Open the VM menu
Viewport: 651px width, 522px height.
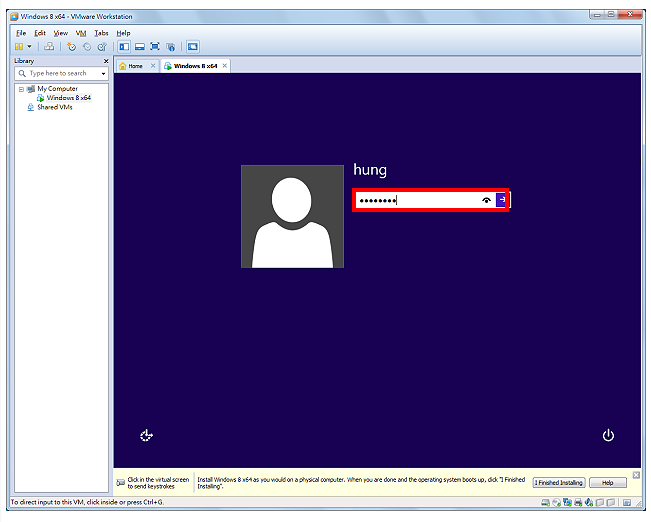pyautogui.click(x=81, y=33)
